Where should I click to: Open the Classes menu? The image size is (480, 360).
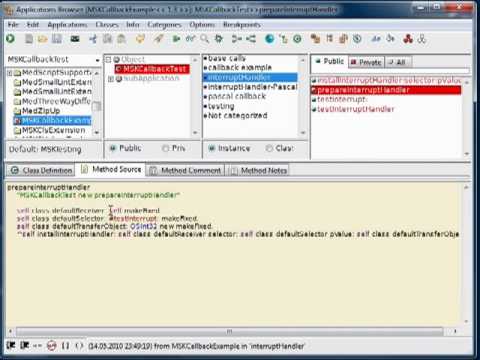pyautogui.click(x=107, y=25)
